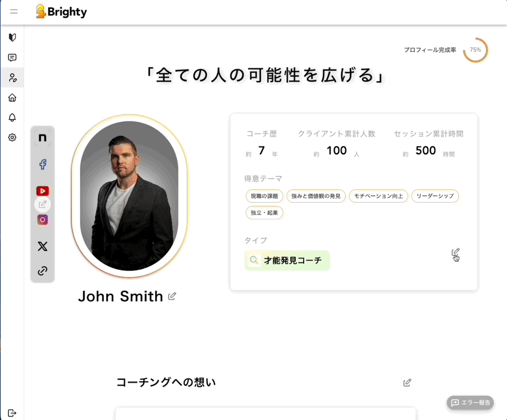Edit the John Smith name
This screenshot has height=420, width=507.
coord(172,296)
